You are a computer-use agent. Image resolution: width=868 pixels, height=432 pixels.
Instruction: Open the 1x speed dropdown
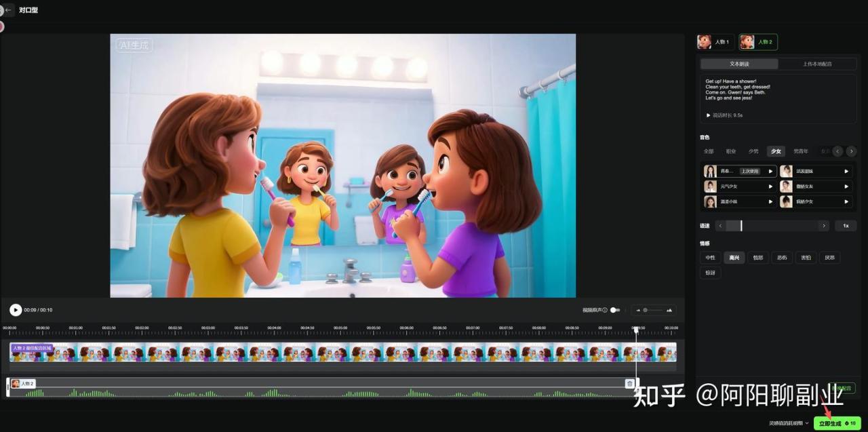click(846, 226)
